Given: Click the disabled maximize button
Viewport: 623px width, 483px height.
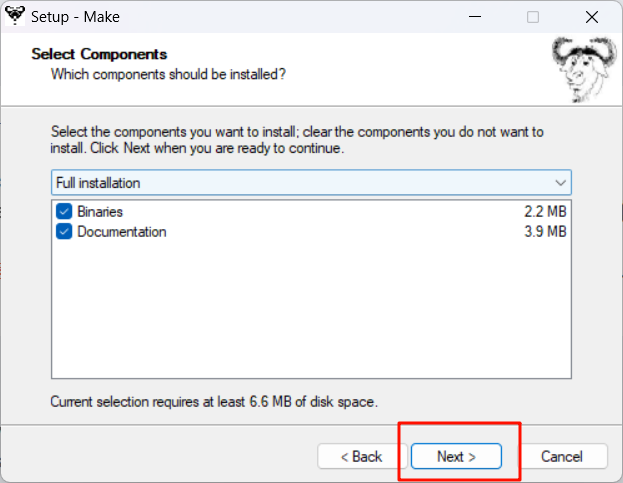Looking at the screenshot, I should [x=533, y=17].
